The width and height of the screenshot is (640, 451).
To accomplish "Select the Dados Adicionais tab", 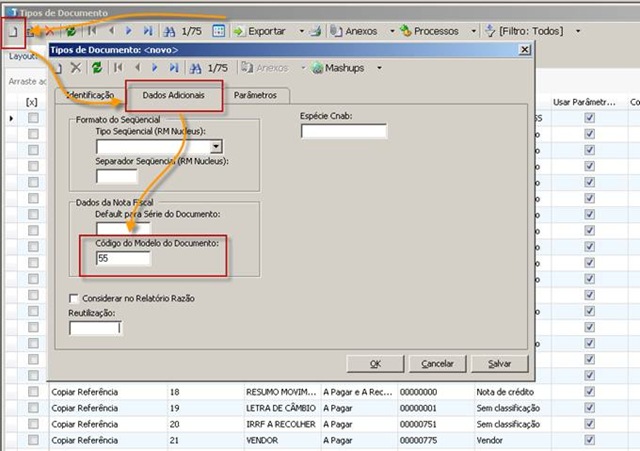I will point(173,95).
